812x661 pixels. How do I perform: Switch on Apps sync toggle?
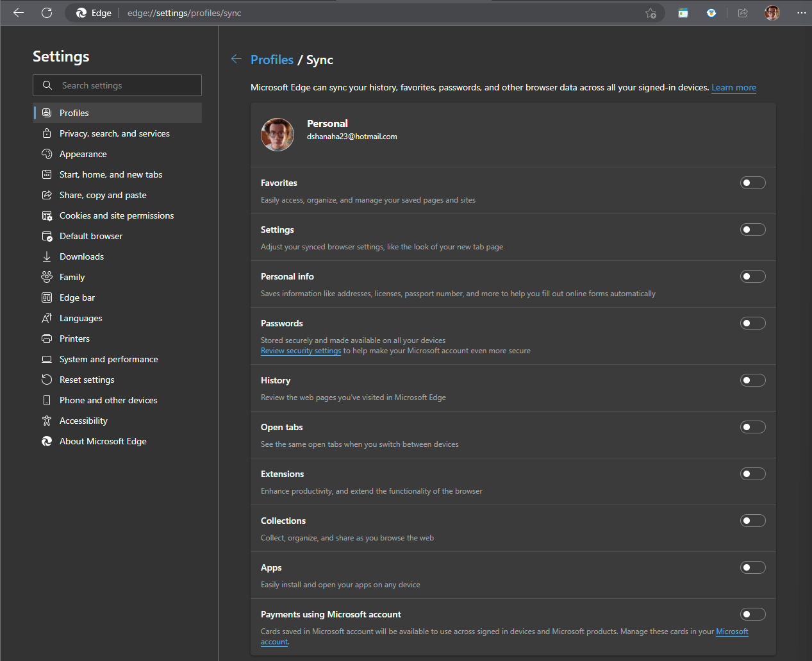click(753, 567)
